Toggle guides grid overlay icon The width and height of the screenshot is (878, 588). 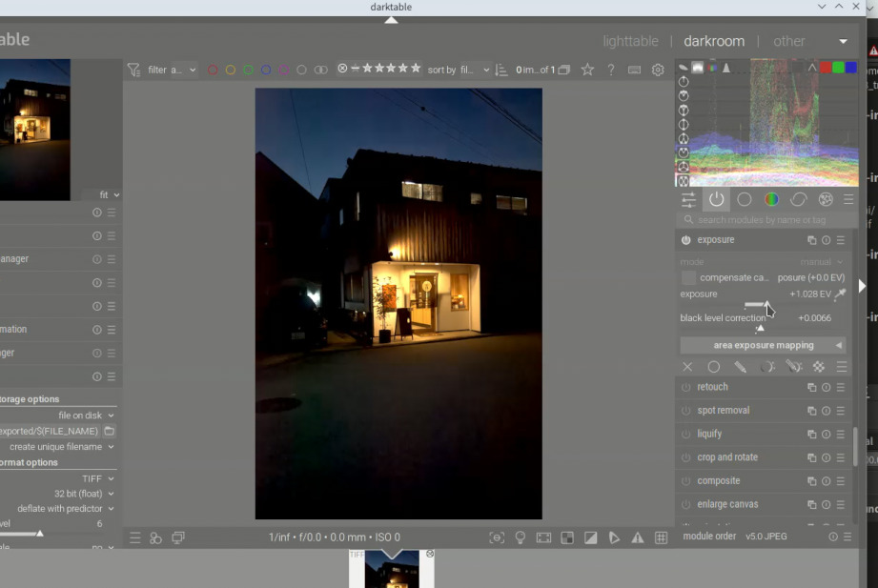click(x=662, y=537)
